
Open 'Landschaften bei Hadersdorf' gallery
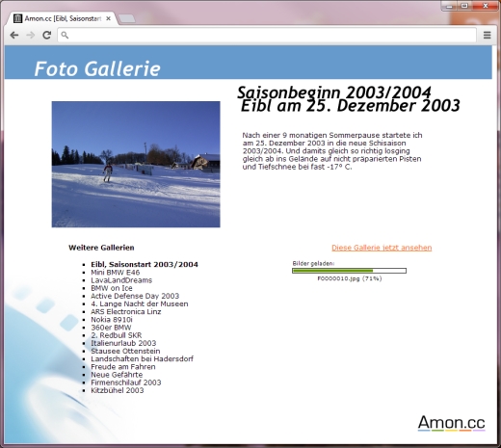142,358
